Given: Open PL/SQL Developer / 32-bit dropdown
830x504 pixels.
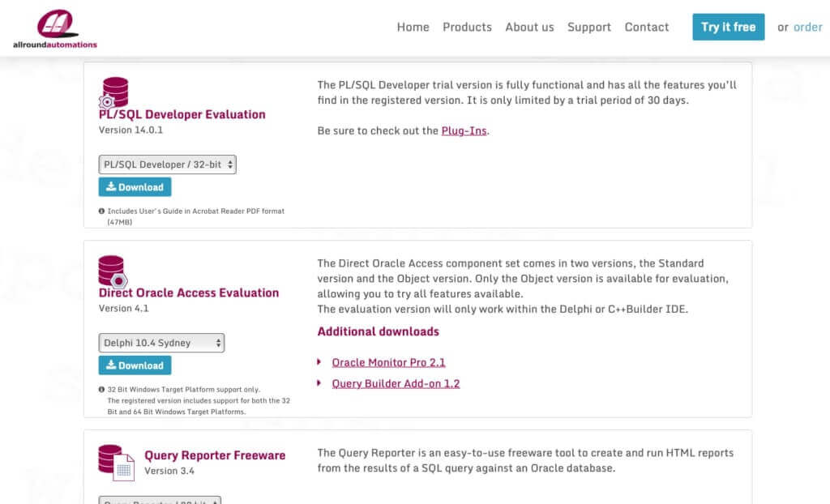Looking at the screenshot, I should 167,164.
